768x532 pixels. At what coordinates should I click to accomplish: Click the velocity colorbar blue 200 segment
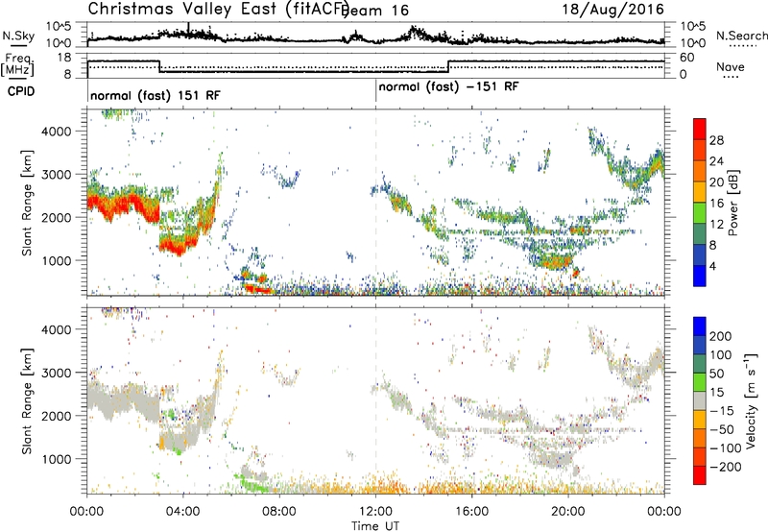pyautogui.click(x=700, y=326)
